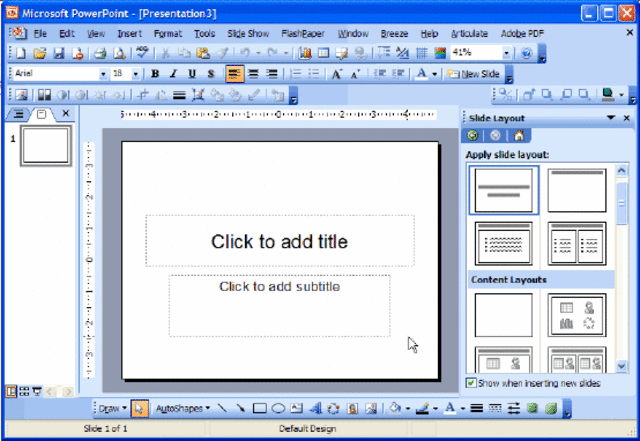Insert a chart with the chart icon
This screenshot has width=640, height=441.
tap(304, 53)
